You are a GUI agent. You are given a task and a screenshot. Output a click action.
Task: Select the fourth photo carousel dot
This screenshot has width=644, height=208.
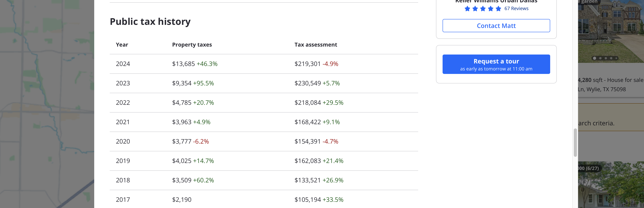[611, 58]
